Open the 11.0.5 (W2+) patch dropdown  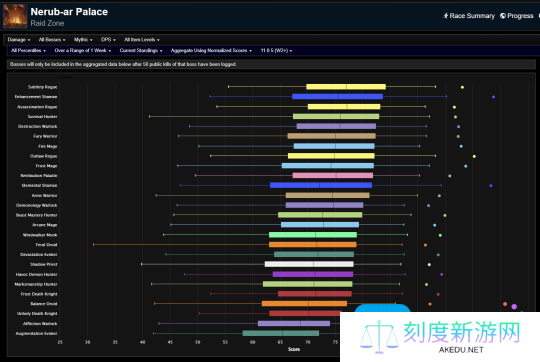click(276, 51)
